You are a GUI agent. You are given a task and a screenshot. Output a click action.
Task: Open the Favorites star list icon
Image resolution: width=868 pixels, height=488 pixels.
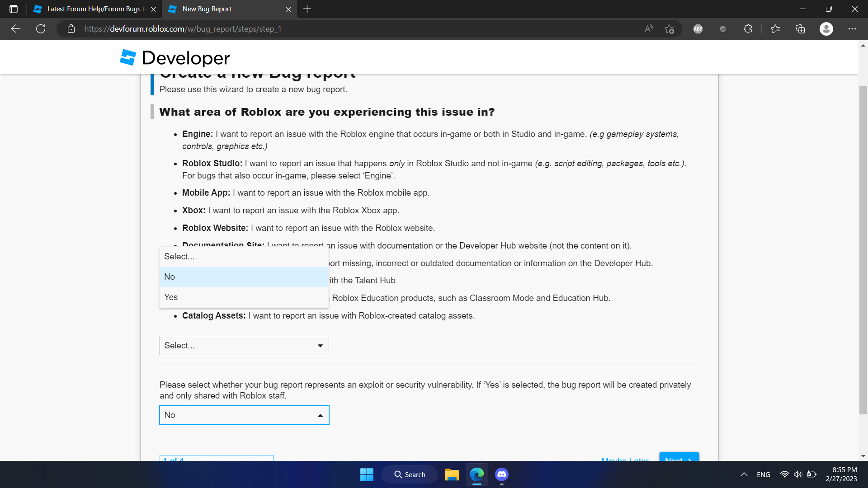click(775, 29)
